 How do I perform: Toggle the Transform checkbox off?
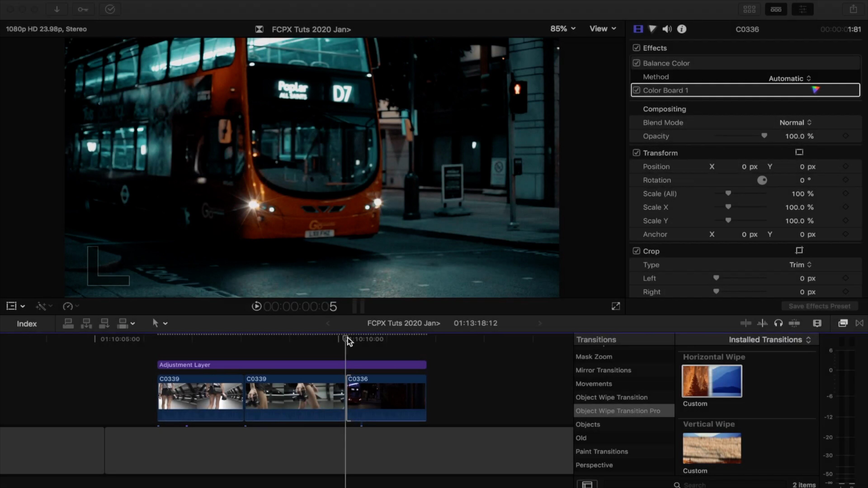(636, 152)
